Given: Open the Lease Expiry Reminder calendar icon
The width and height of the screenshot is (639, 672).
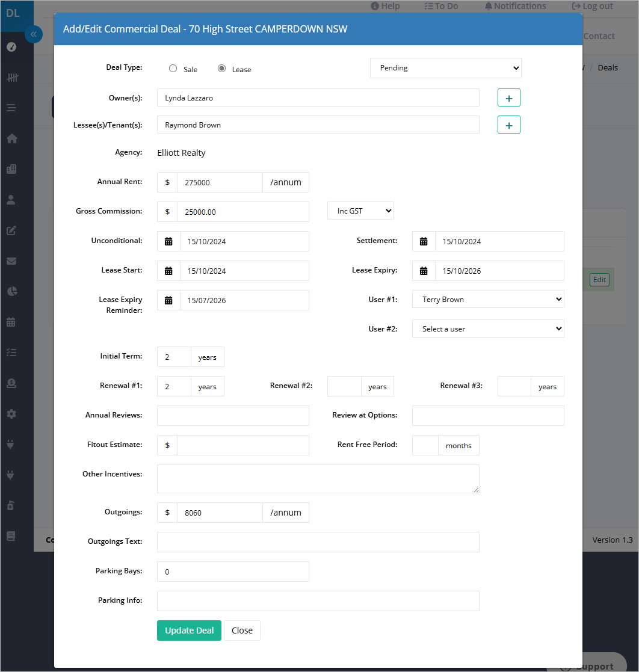Looking at the screenshot, I should 168,300.
